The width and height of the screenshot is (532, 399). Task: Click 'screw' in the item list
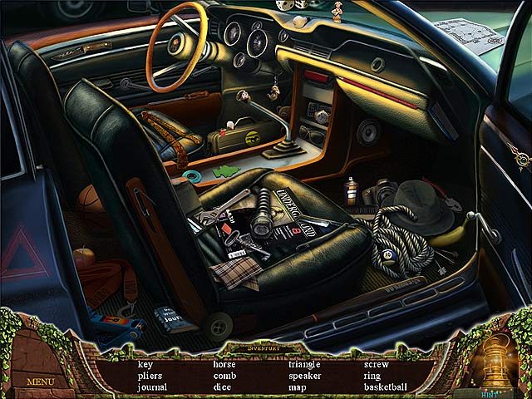click(375, 363)
